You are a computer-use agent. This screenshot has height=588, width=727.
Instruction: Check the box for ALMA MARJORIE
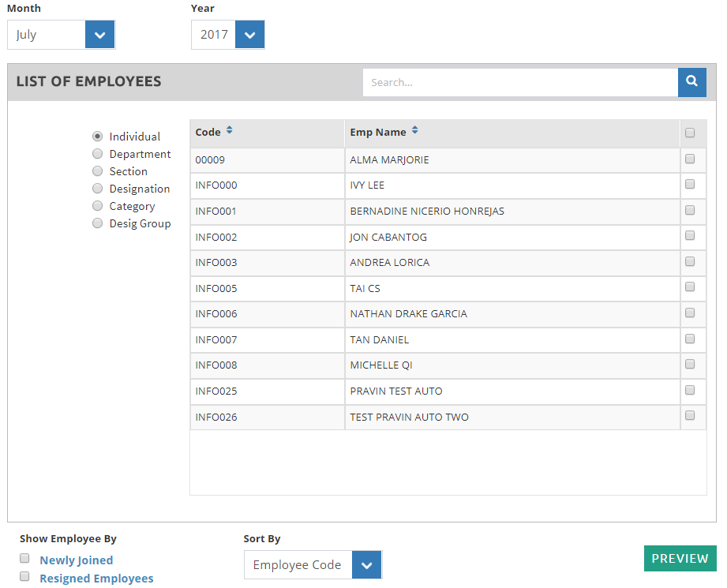pos(690,159)
